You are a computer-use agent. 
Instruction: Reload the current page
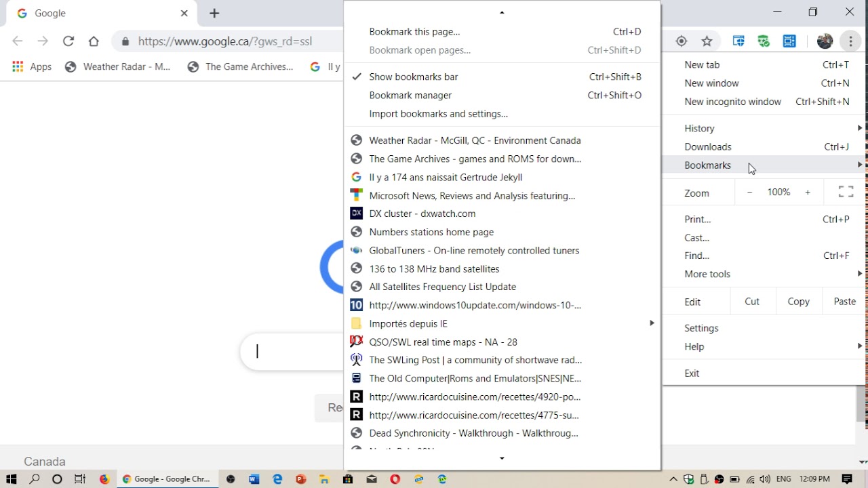tap(68, 41)
